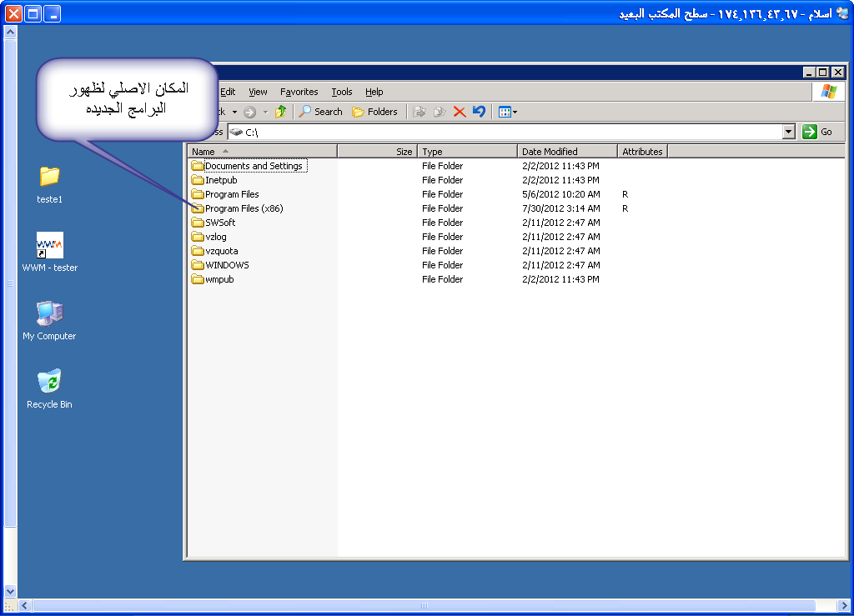Click the 7/30/2012 3:14 AM date cell
This screenshot has width=854, height=616.
(x=561, y=208)
